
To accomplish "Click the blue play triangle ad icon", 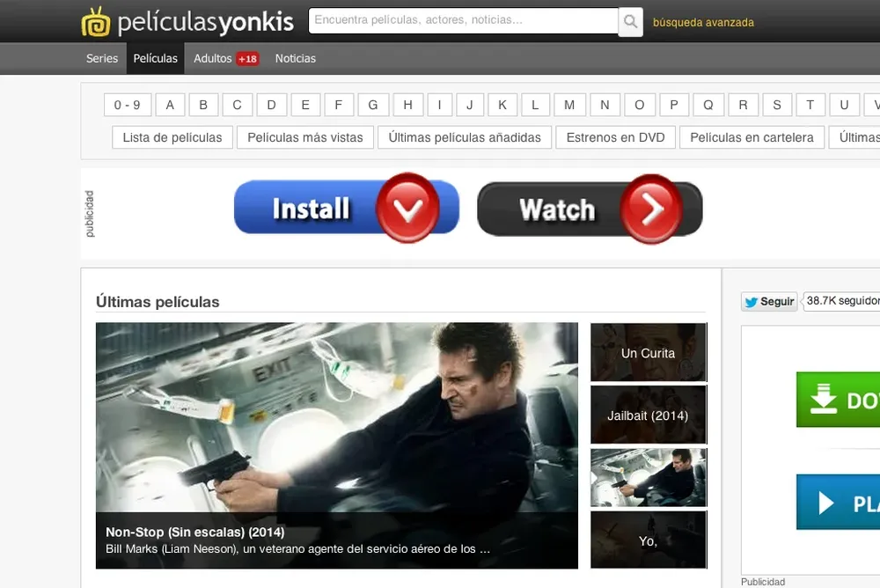I will (x=826, y=503).
